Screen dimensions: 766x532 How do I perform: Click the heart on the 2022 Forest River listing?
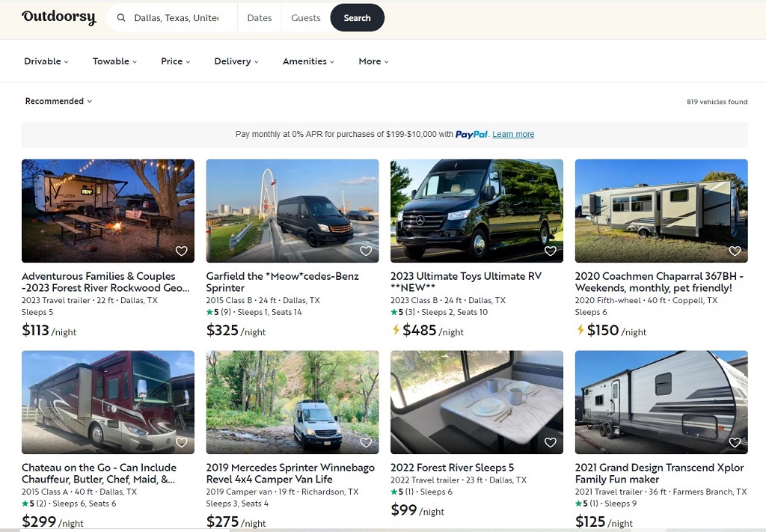[x=550, y=442]
